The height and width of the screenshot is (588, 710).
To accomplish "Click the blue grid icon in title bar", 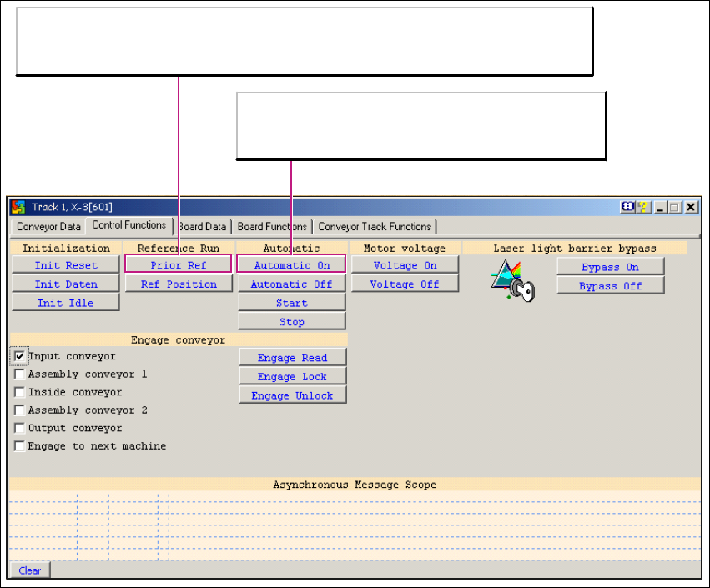I will 628,208.
